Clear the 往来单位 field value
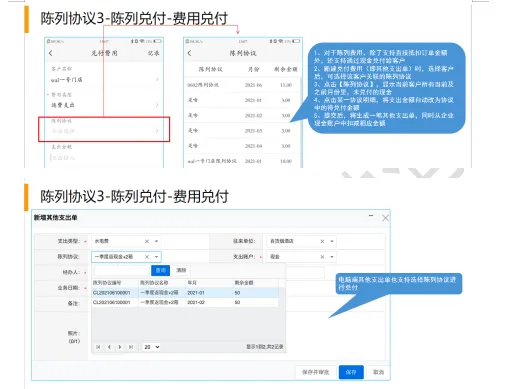Screen dimensions: 521x389 322,241
